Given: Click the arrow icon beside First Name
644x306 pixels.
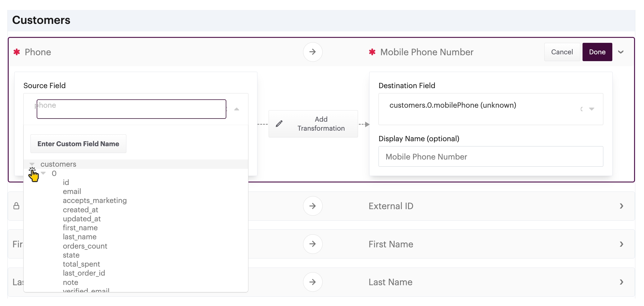Looking at the screenshot, I should coord(312,244).
